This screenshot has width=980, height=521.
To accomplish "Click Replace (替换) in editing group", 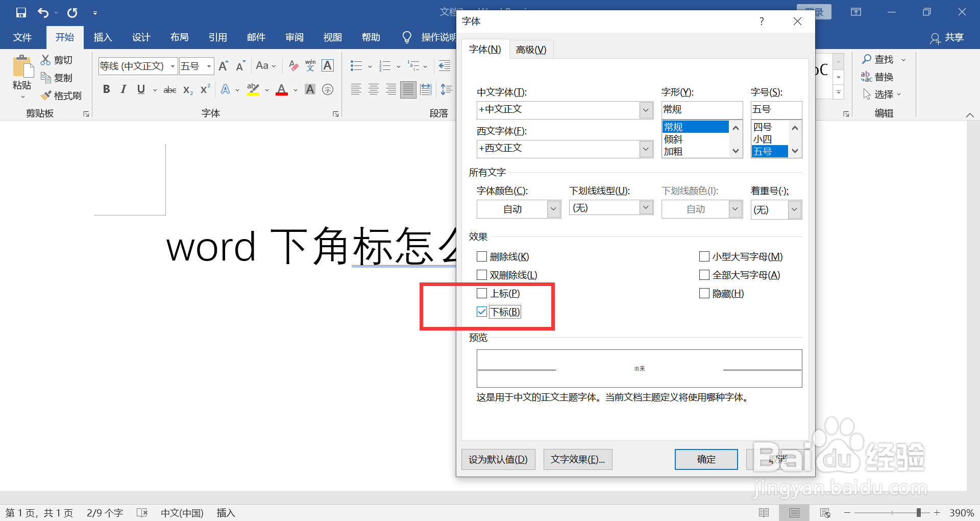I will pyautogui.click(x=877, y=77).
